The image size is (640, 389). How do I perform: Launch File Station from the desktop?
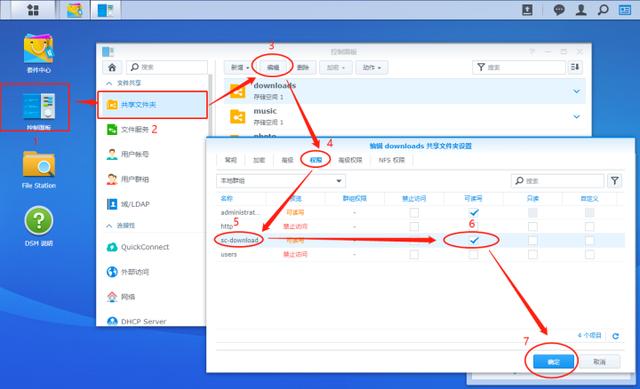(x=39, y=169)
